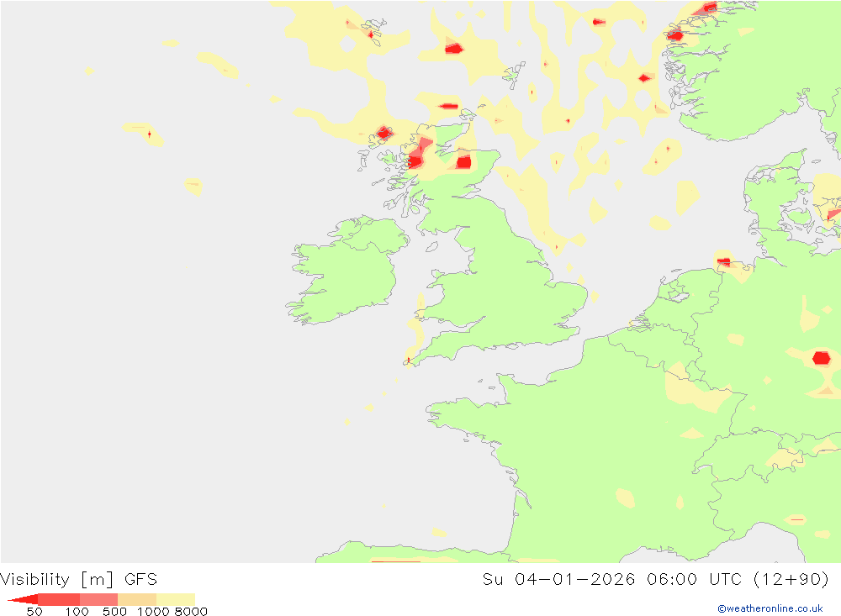Click the pale yellow legend swatch before 8000

(176, 599)
